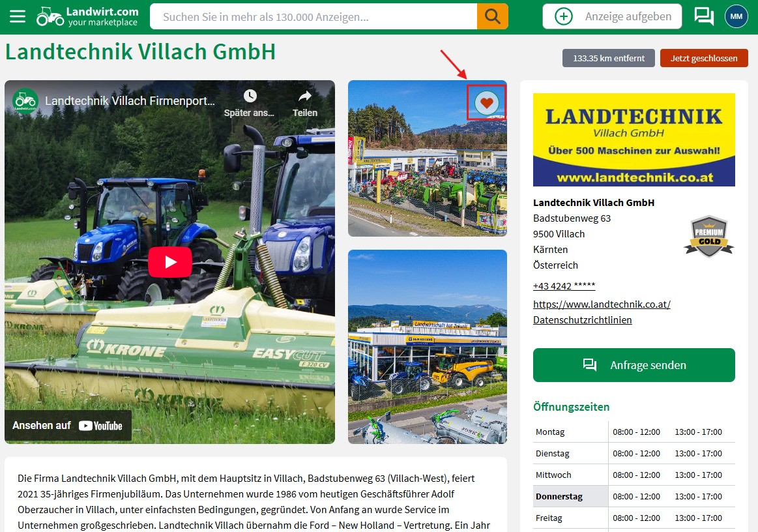This screenshot has height=532, width=758.
Task: View the second storefront photo thumbnail
Action: click(427, 346)
